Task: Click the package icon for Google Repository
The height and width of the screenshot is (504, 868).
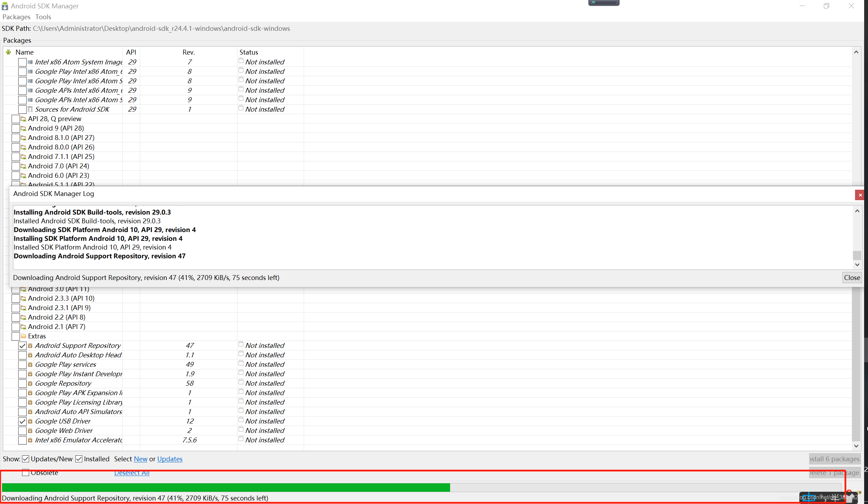Action: [x=30, y=384]
